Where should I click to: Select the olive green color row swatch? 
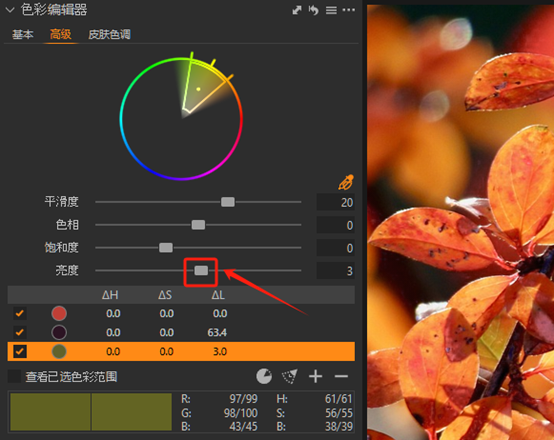point(59,351)
